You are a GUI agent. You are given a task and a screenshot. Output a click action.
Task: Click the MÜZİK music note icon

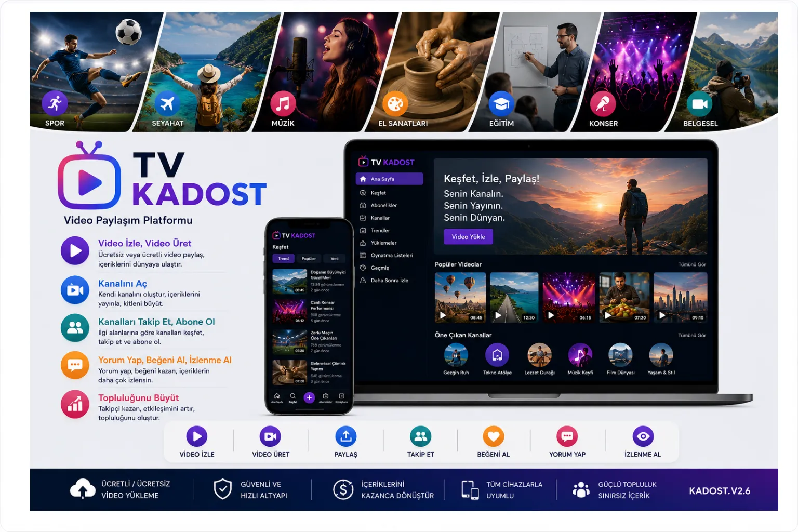click(x=283, y=103)
